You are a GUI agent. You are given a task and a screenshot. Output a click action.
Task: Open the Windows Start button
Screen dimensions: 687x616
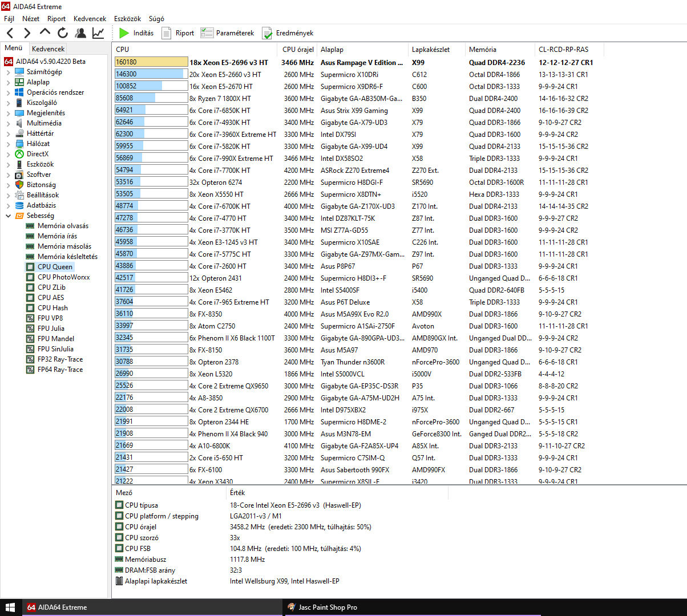pos(10,607)
